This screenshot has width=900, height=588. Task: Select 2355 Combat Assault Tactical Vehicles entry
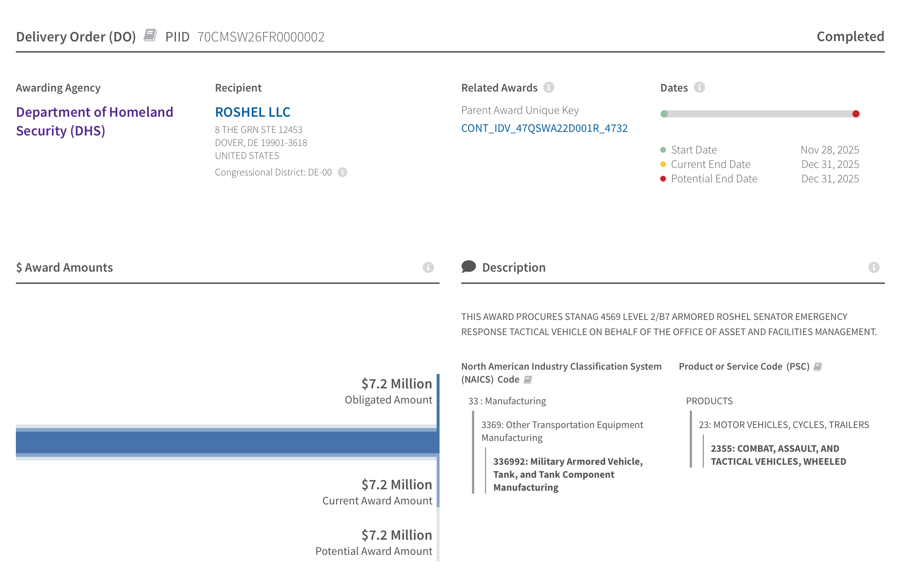point(778,455)
